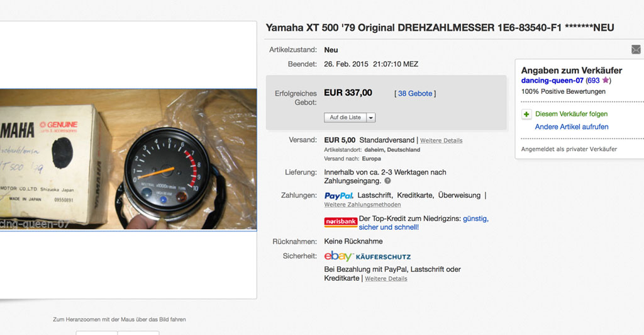This screenshot has width=644, height=335.
Task: Click the help icon beside Zahlungseingang
Action: (x=387, y=181)
